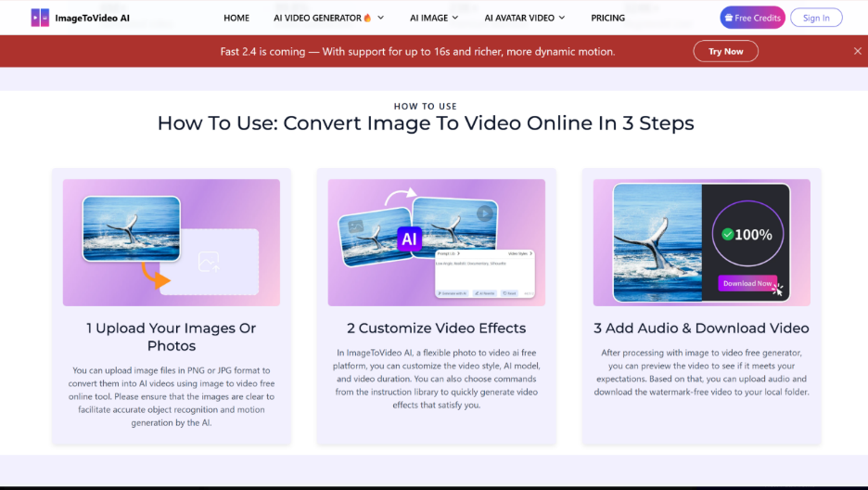The height and width of the screenshot is (490, 868).
Task: Click the flame icon next to AI Video Generator
Action: pos(367,18)
